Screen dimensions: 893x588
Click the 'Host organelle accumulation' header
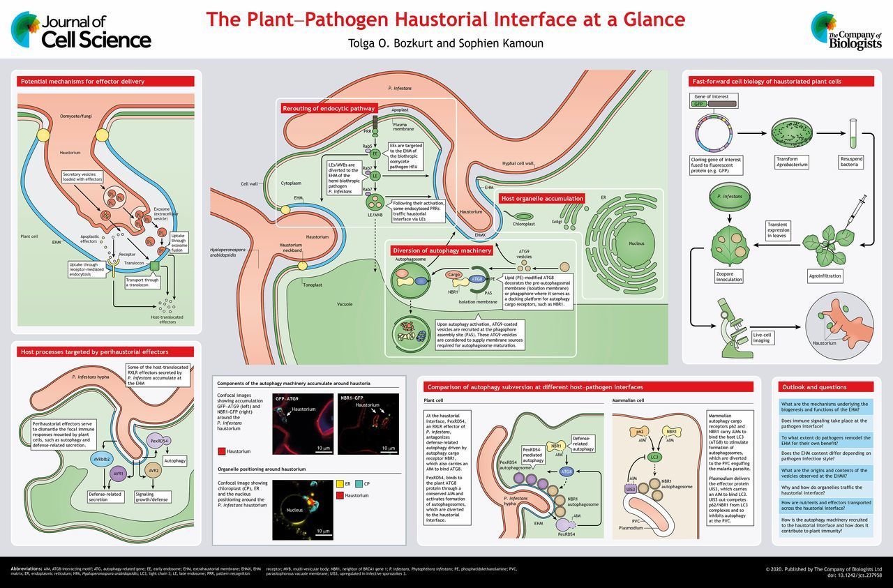[542, 199]
